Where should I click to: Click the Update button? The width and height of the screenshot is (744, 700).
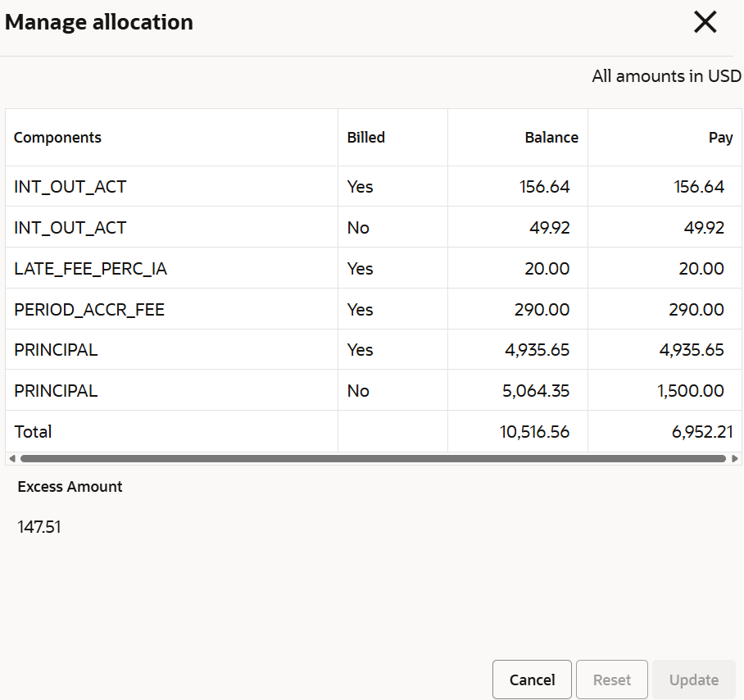coord(694,680)
